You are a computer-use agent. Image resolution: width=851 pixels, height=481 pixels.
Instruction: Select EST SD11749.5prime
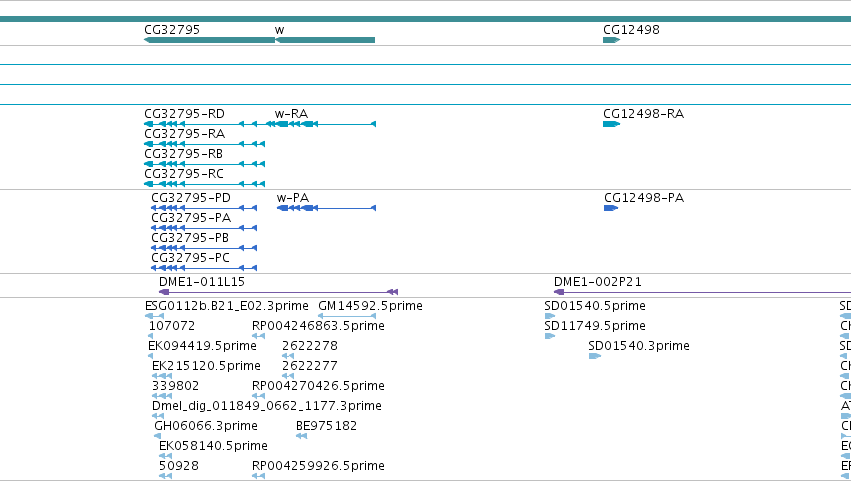pos(595,326)
